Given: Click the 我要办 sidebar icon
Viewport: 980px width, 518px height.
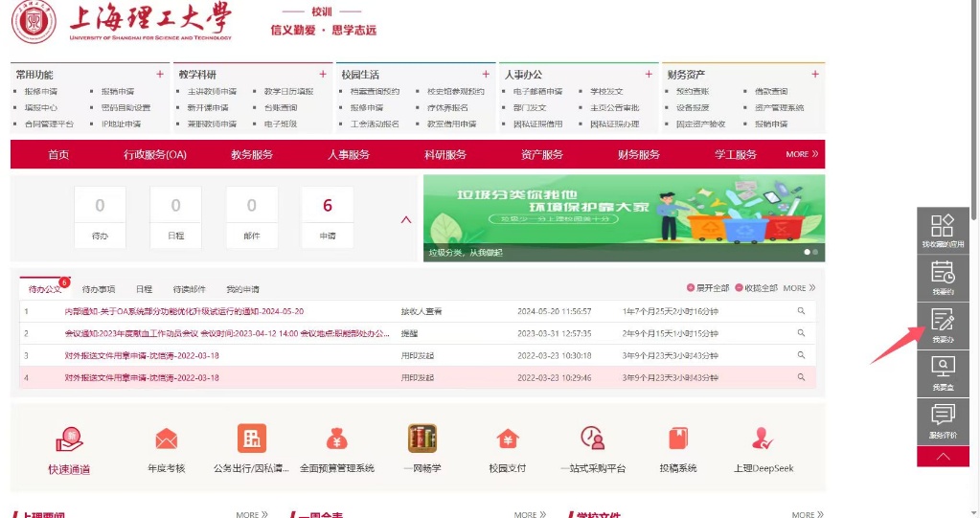Looking at the screenshot, I should [x=943, y=326].
